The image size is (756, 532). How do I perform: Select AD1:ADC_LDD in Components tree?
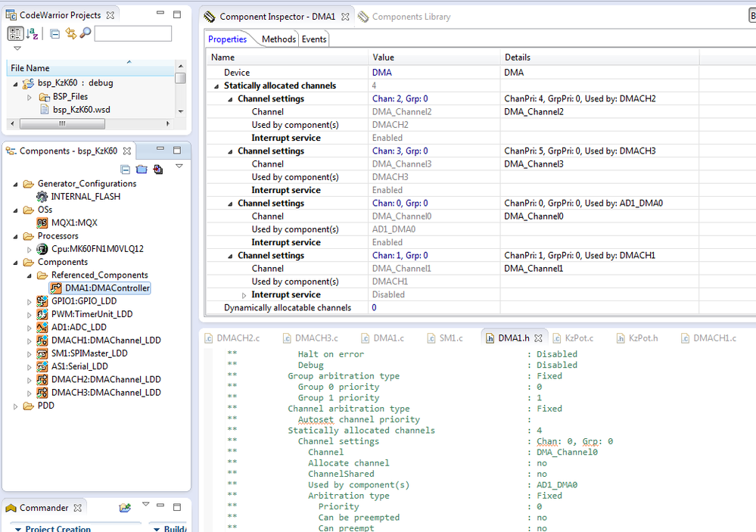pyautogui.click(x=79, y=327)
